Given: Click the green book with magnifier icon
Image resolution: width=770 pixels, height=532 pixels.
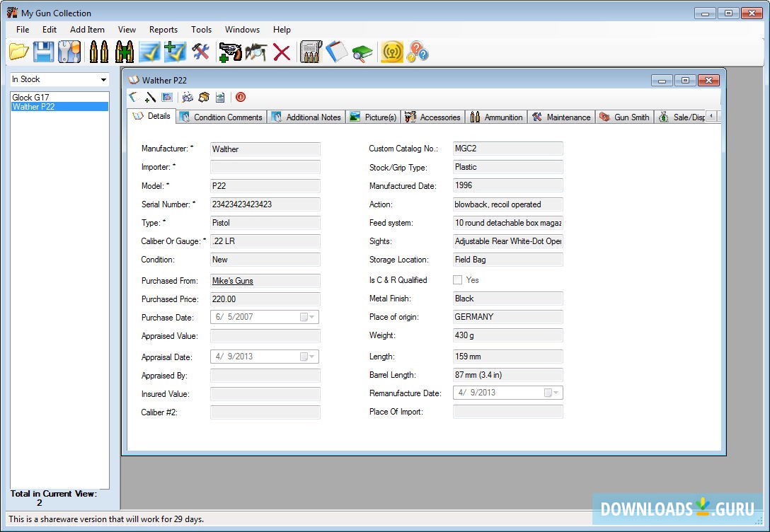Looking at the screenshot, I should coord(362,53).
